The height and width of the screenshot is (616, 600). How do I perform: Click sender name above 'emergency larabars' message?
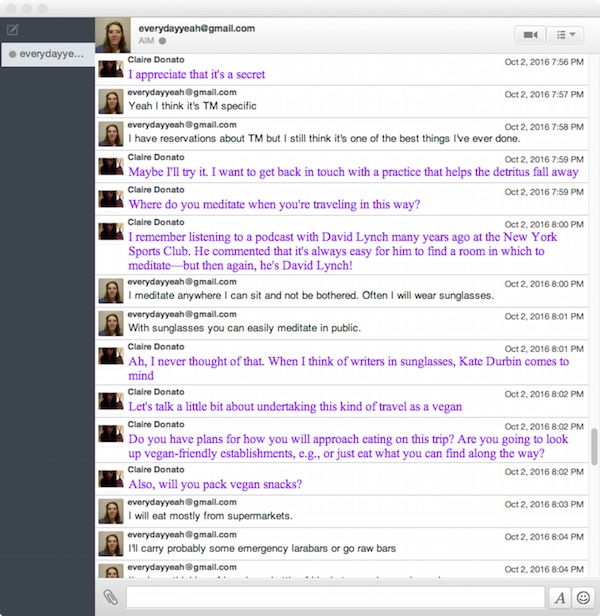click(182, 535)
